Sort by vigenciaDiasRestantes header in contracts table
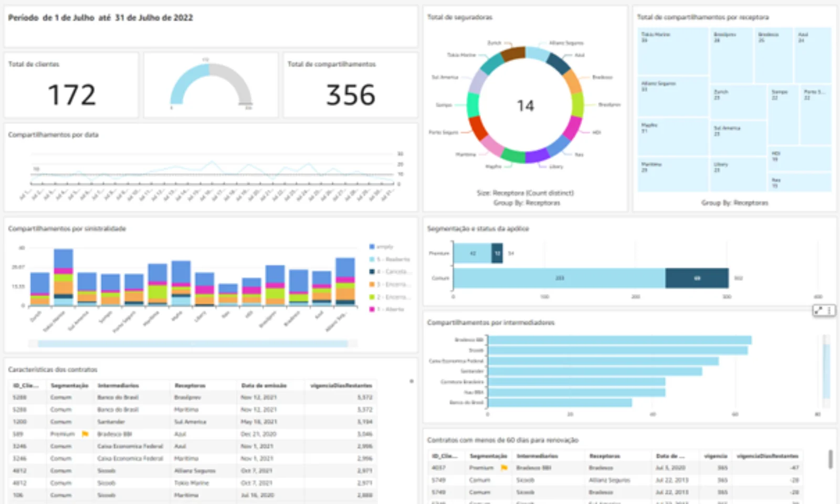Screen dimensions: 840x504 coord(341,386)
